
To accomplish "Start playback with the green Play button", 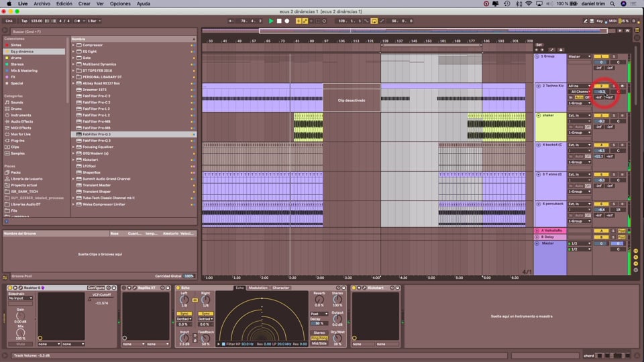I will (x=270, y=21).
